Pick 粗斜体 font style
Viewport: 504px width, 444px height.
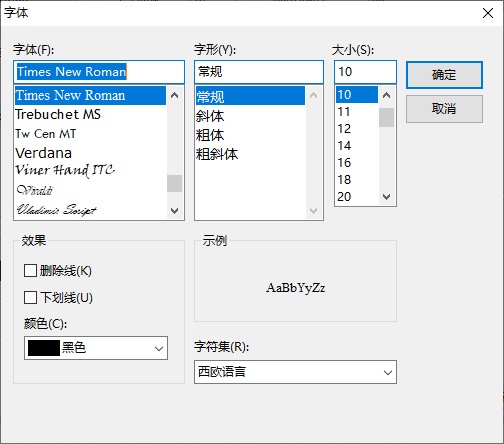coord(250,154)
